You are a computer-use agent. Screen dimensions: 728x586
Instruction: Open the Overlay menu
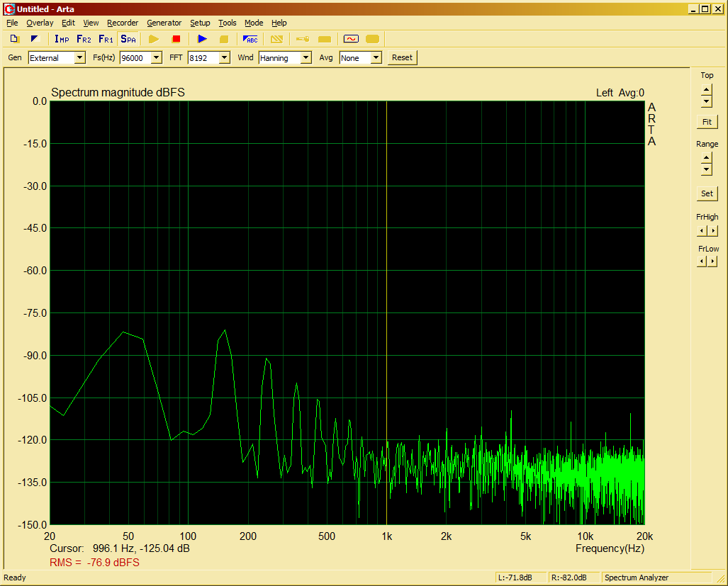pos(40,23)
